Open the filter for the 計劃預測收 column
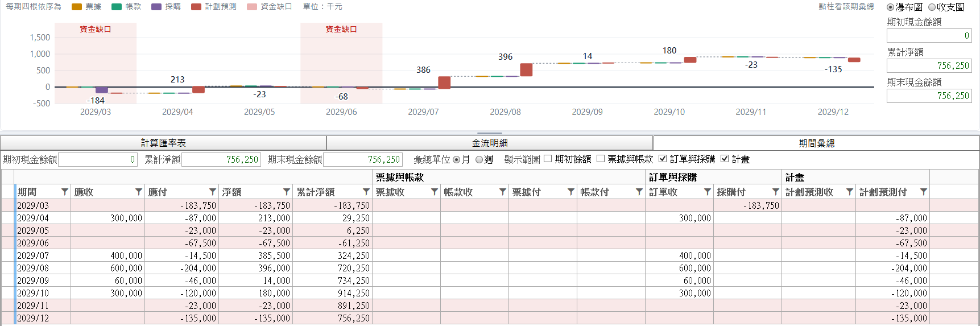Image resolution: width=980 pixels, height=326 pixels. click(849, 192)
